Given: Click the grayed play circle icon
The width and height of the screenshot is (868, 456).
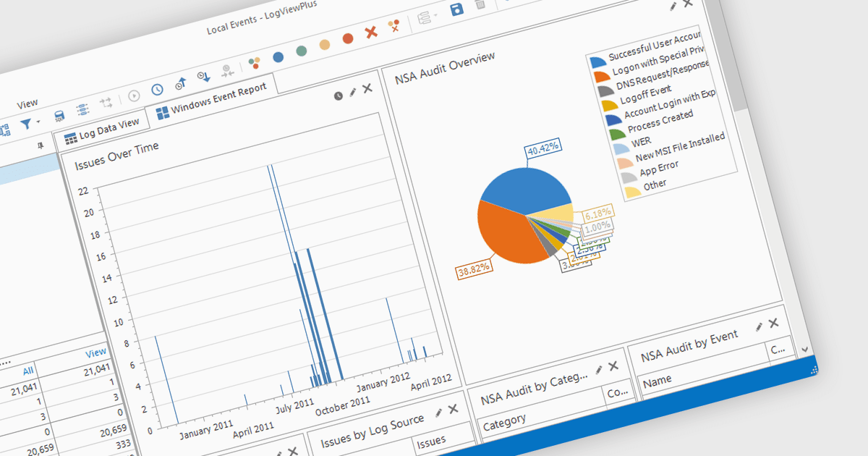Looking at the screenshot, I should [x=134, y=96].
